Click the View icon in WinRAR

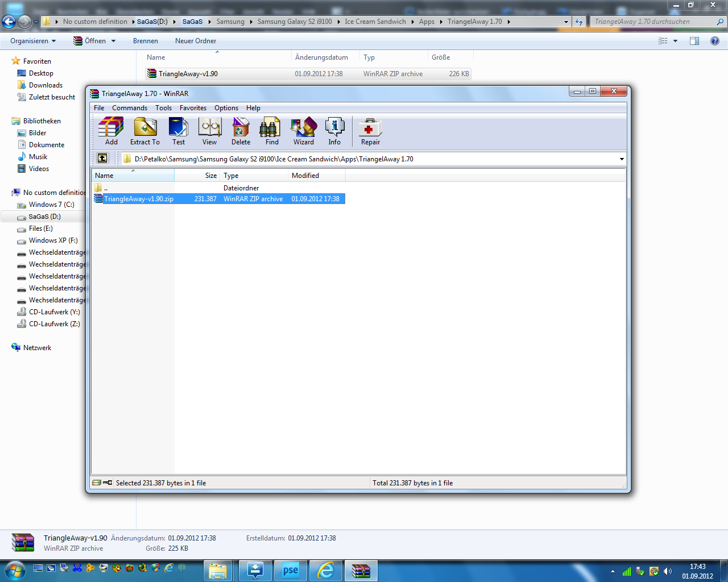(209, 131)
